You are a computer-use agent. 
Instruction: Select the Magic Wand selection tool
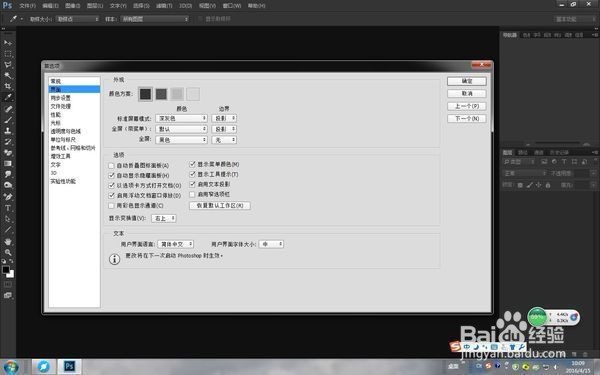click(8, 75)
